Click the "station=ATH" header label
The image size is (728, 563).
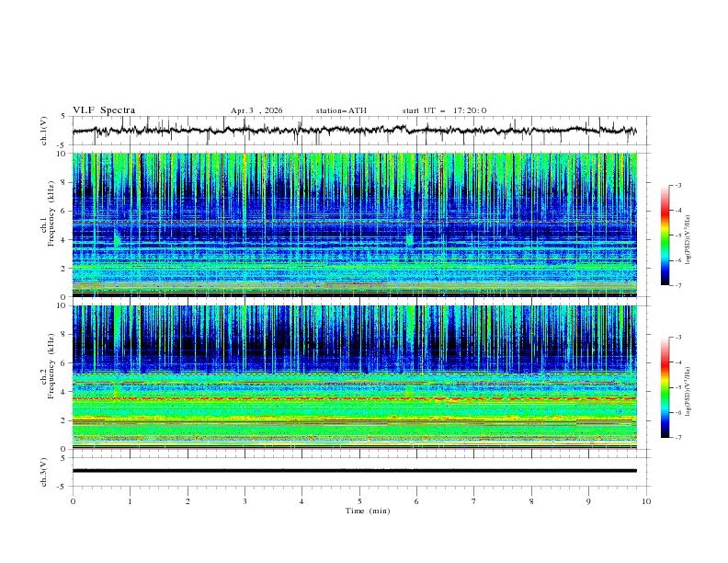pos(341,110)
